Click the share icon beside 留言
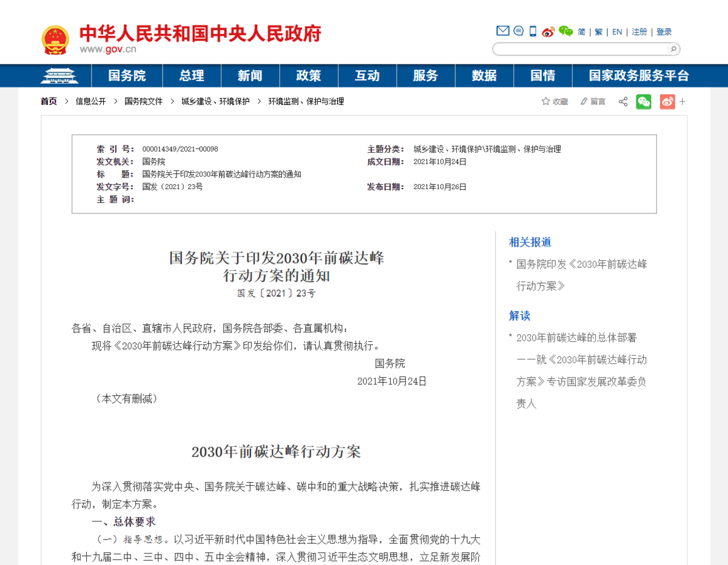This screenshot has height=565, width=728. [622, 102]
